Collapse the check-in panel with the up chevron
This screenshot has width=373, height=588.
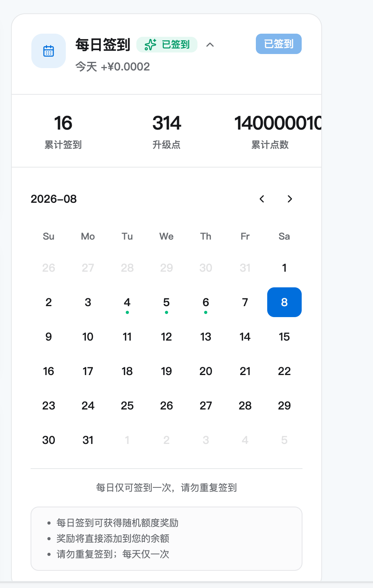[210, 45]
